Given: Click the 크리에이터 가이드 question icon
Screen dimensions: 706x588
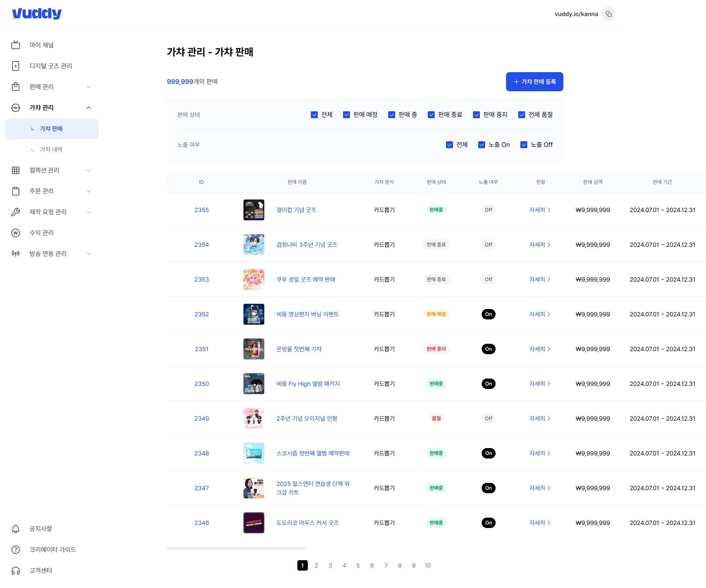Looking at the screenshot, I should [16, 549].
